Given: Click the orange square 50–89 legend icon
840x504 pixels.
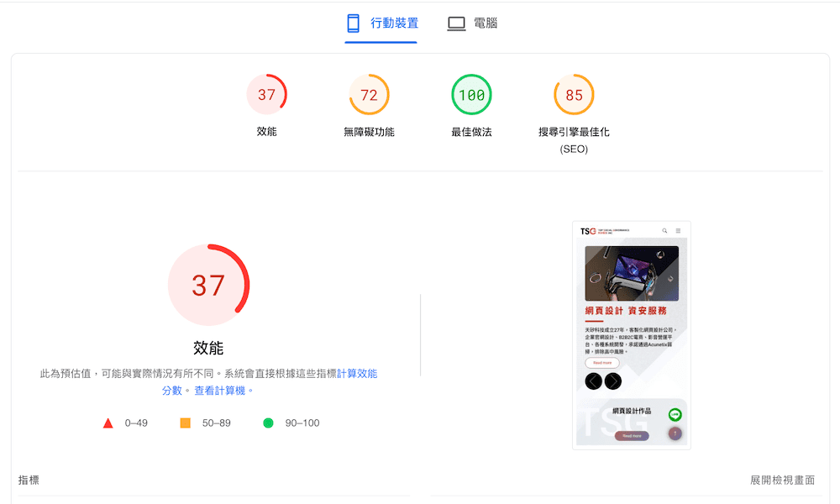Looking at the screenshot, I should coord(186,423).
